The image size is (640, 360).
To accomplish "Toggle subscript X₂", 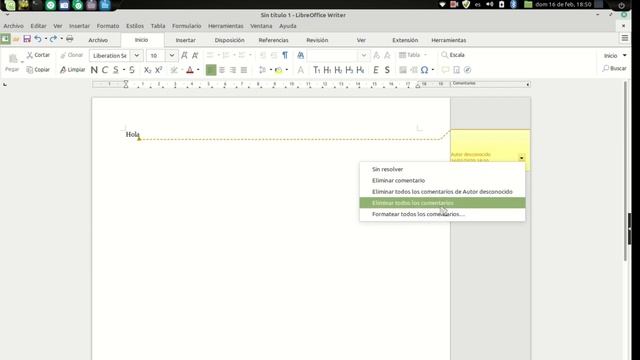I will coord(147,70).
